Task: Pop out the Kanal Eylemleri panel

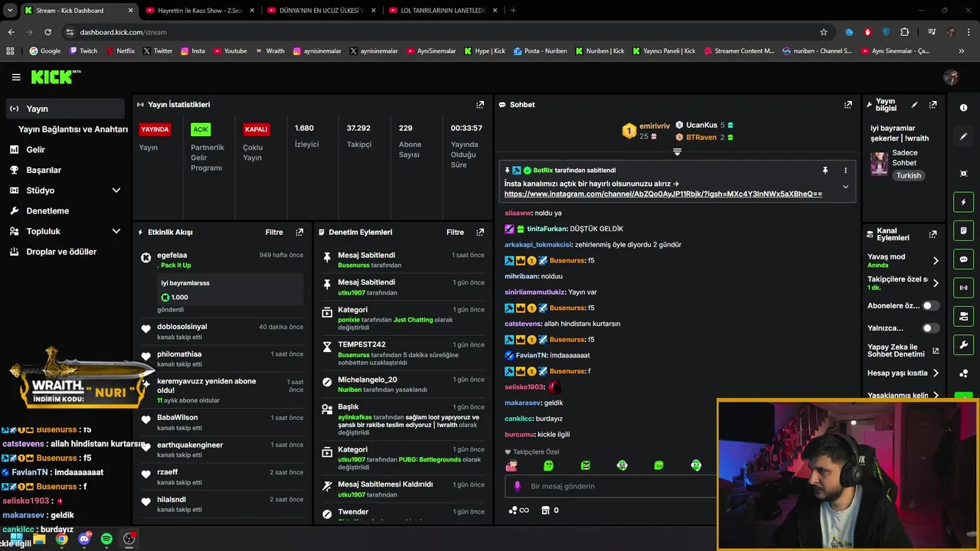Action: click(x=933, y=234)
